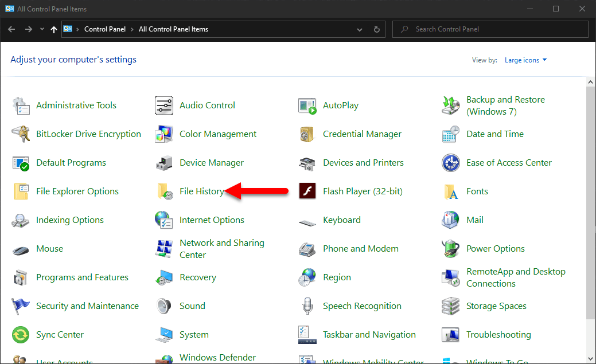
Task: Select the Control Panel breadcrumb
Action: [105, 29]
